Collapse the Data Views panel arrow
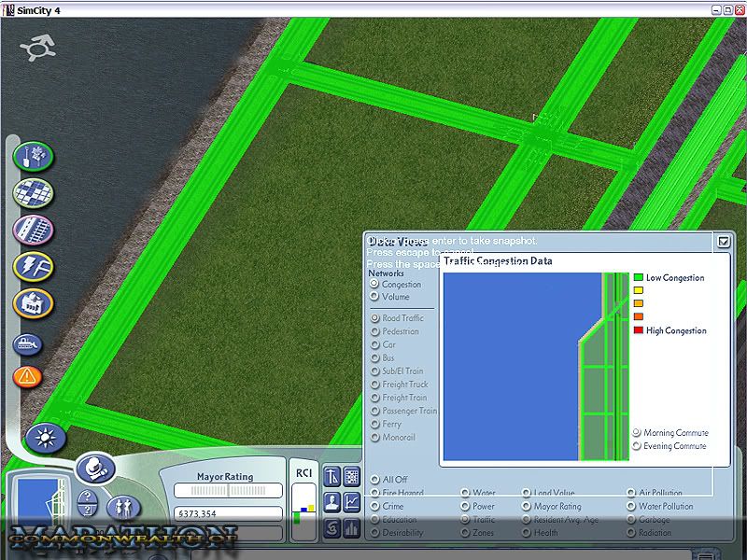 [x=724, y=241]
